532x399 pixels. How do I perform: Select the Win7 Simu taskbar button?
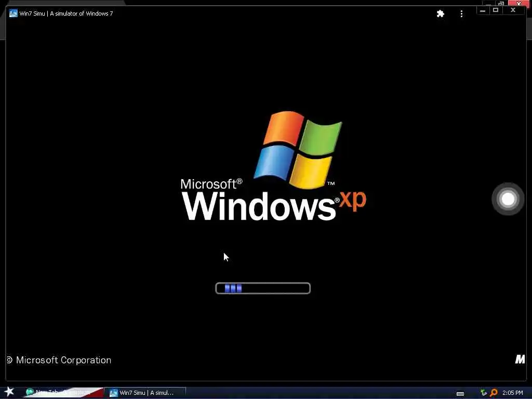pyautogui.click(x=145, y=393)
